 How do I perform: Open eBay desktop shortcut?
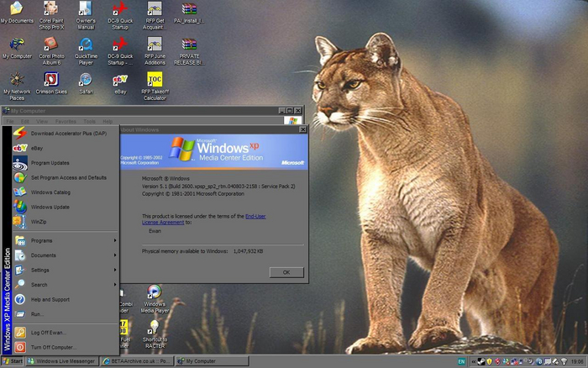click(120, 83)
